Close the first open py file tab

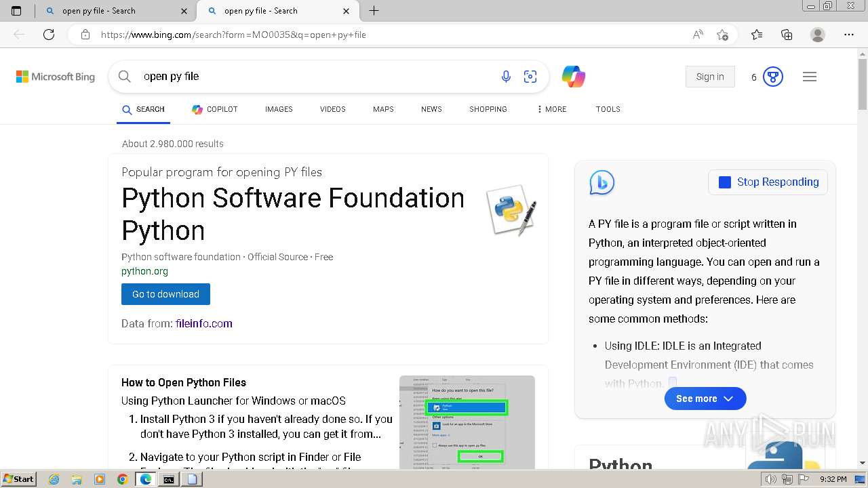(x=184, y=11)
